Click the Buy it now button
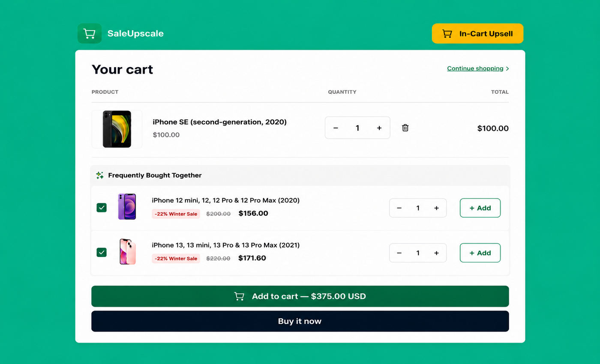 click(x=300, y=321)
